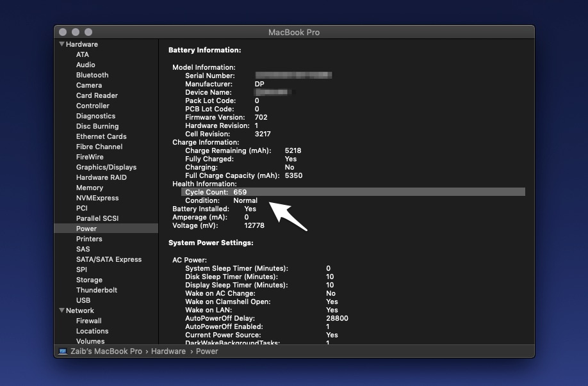Select Camera in the sidebar
588x386 pixels.
(89, 85)
